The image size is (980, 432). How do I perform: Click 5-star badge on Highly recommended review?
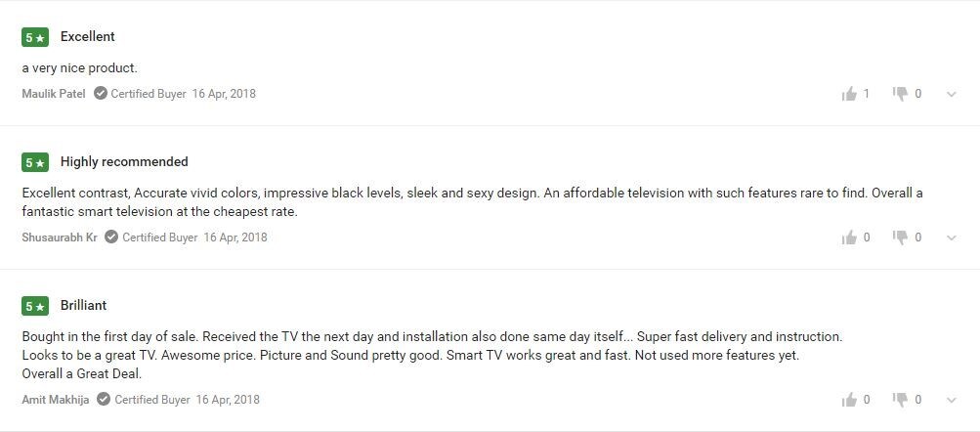point(35,162)
